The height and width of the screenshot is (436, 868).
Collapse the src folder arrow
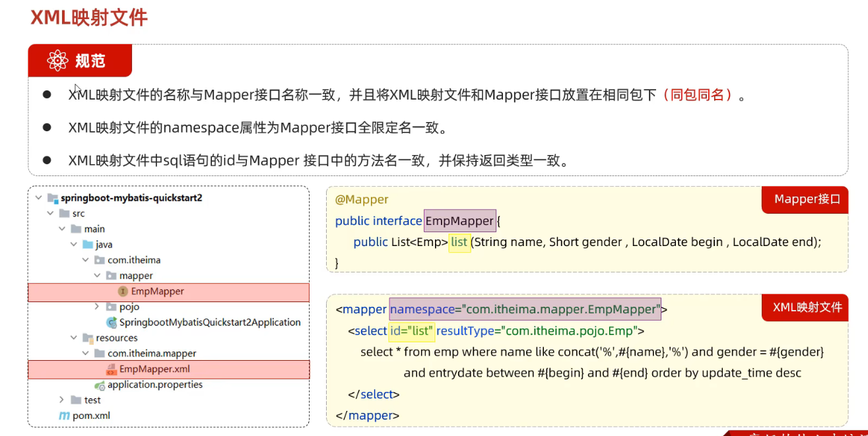(50, 214)
